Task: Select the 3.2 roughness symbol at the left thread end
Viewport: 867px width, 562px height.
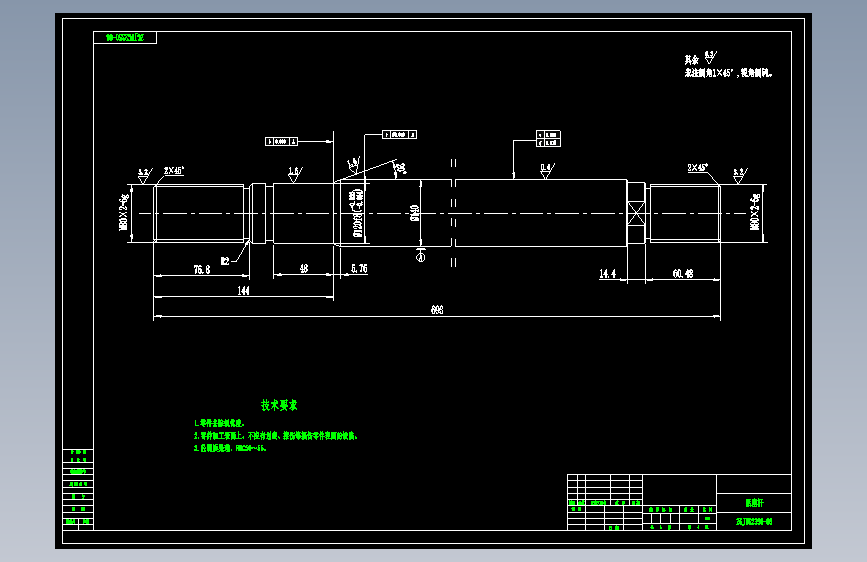Action: pos(145,176)
